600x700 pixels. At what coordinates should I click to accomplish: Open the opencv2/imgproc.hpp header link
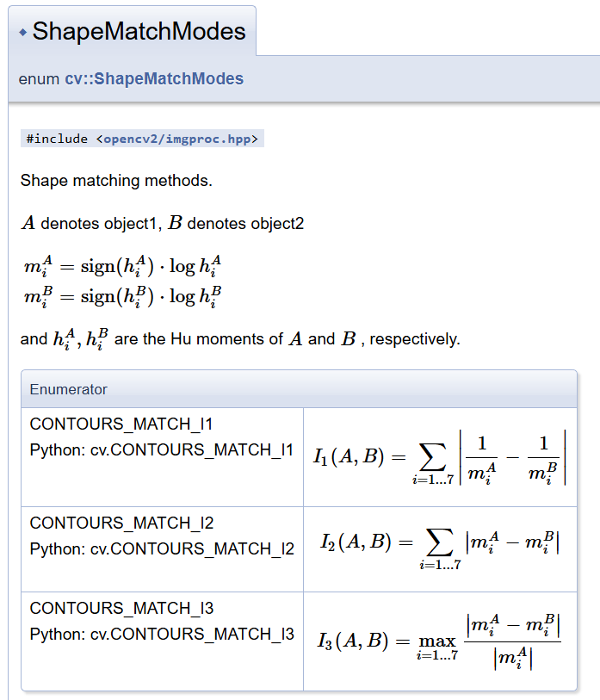[176, 139]
